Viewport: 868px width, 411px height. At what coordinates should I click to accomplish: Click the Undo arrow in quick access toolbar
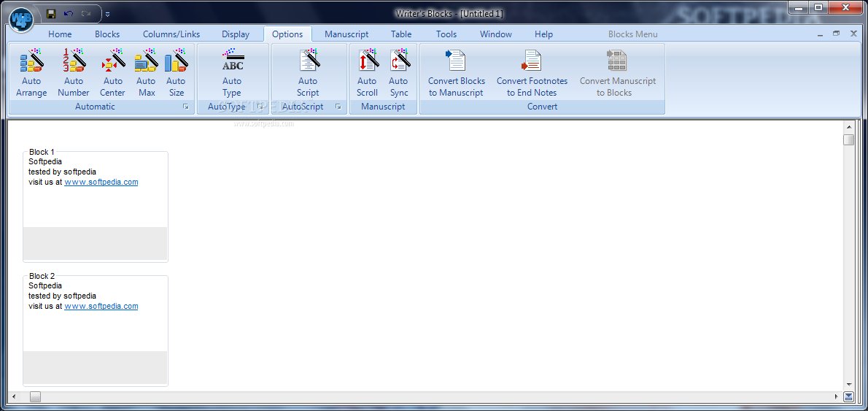click(x=68, y=13)
